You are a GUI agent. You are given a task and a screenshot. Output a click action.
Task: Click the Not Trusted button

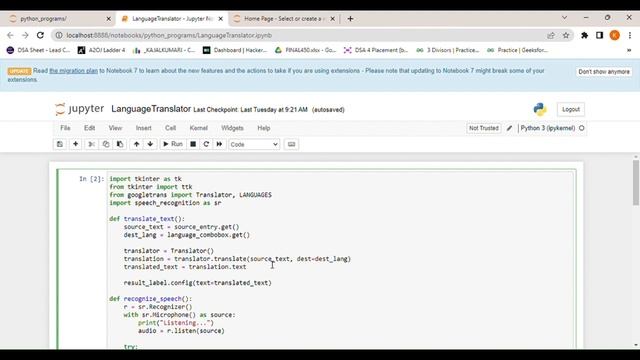tap(484, 128)
